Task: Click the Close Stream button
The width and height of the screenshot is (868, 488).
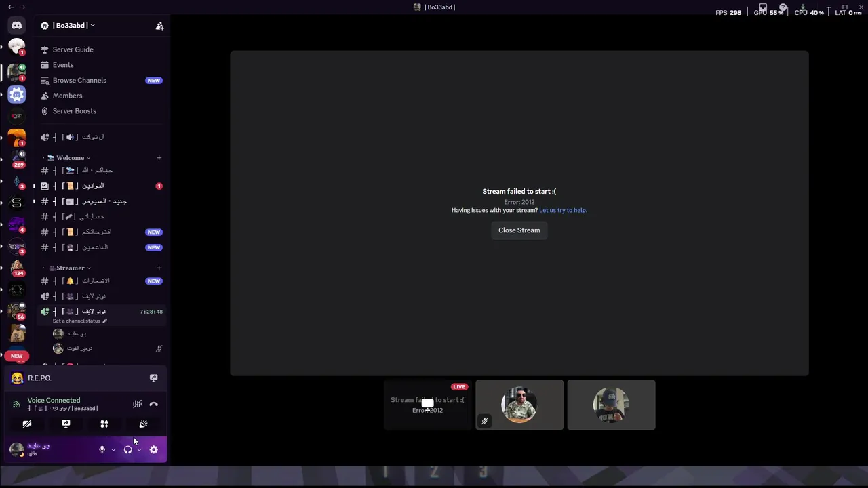Action: (519, 230)
